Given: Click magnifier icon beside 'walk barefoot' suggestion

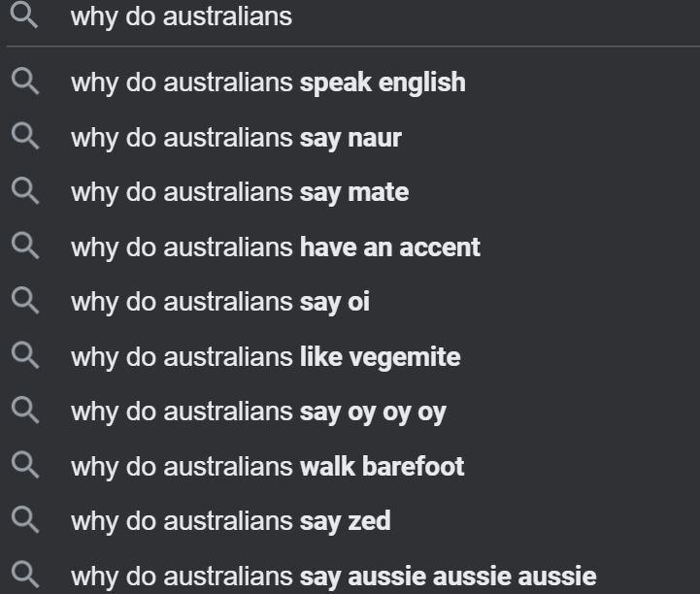Looking at the screenshot, I should pyautogui.click(x=25, y=465).
